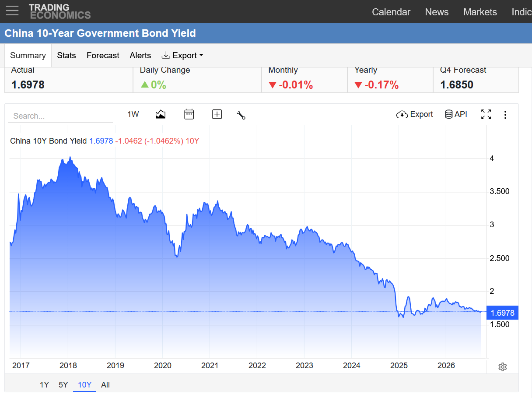
Task: Open Markets in top navigation
Action: click(x=480, y=12)
